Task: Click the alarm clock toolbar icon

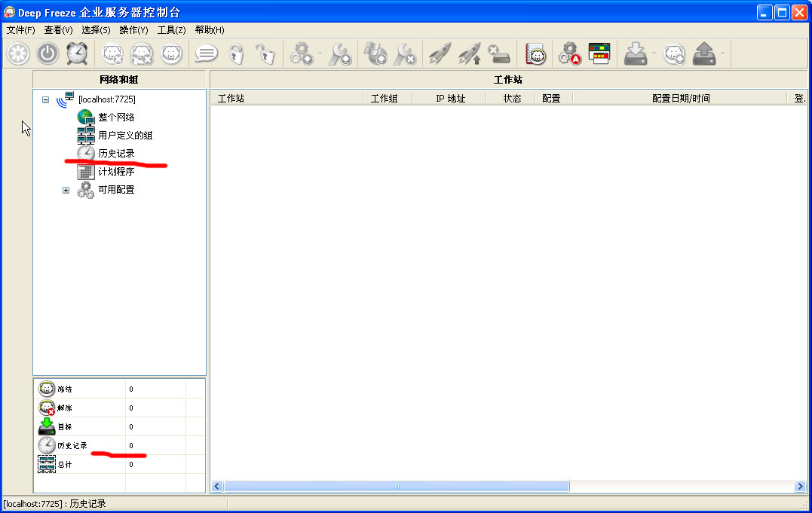Action: click(x=77, y=53)
